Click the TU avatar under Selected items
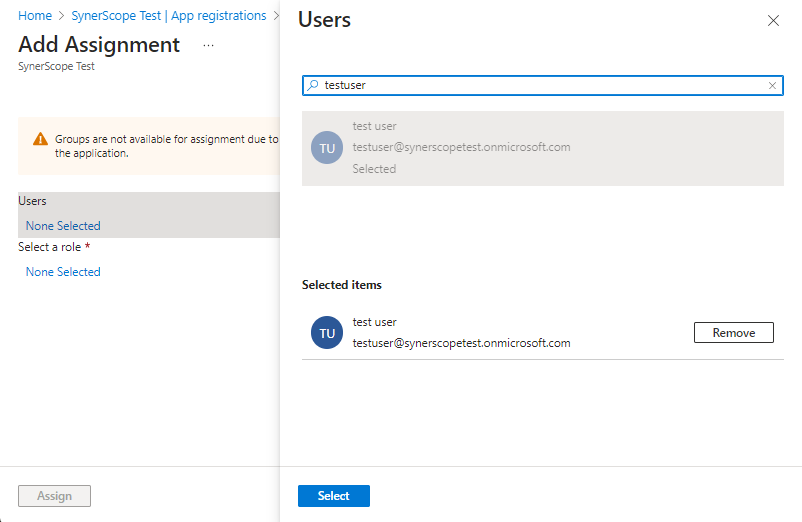 [x=327, y=333]
